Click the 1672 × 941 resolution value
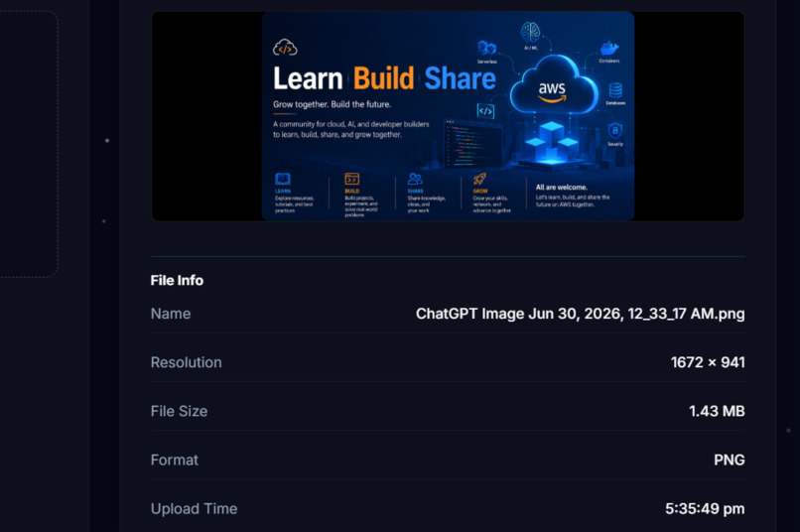The height and width of the screenshot is (532, 800). tap(708, 362)
